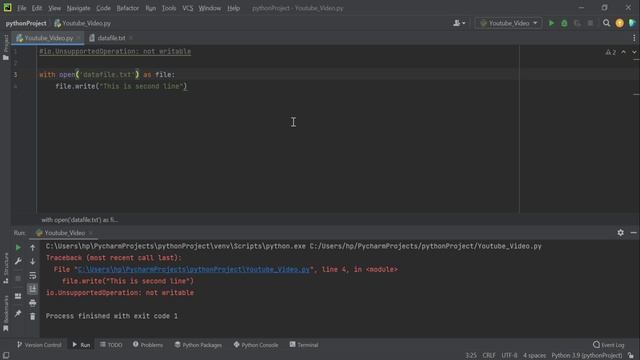The image size is (640, 360).
Task: Open the View menu
Action: click(54, 8)
